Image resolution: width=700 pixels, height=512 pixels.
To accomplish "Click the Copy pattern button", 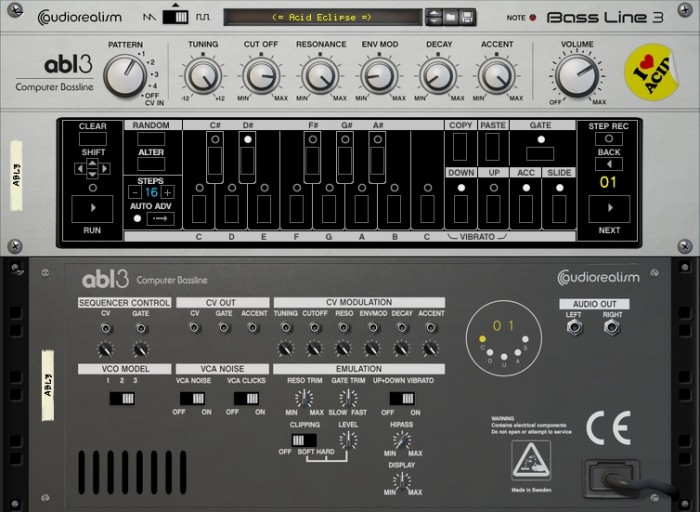I will 460,146.
